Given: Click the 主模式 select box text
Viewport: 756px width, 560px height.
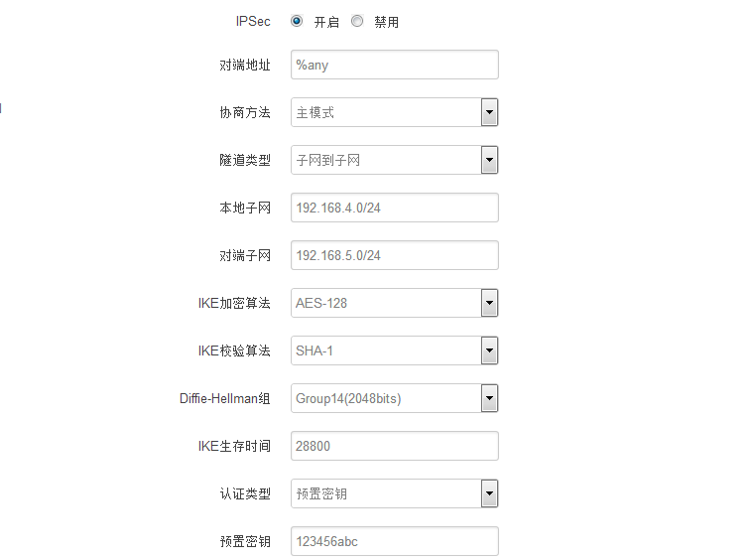Looking at the screenshot, I should [315, 112].
